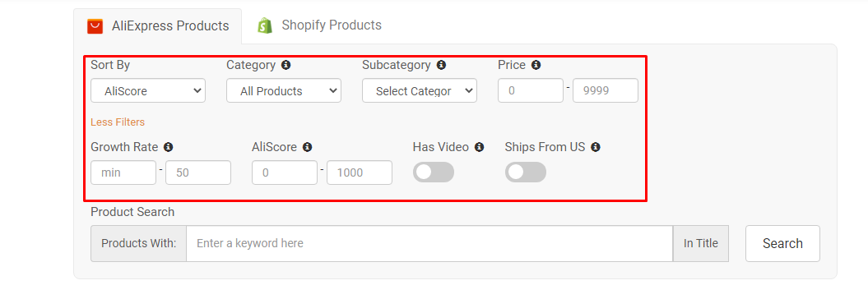This screenshot has width=868, height=299.
Task: Open the Subcategory select dropdown
Action: coord(419,90)
